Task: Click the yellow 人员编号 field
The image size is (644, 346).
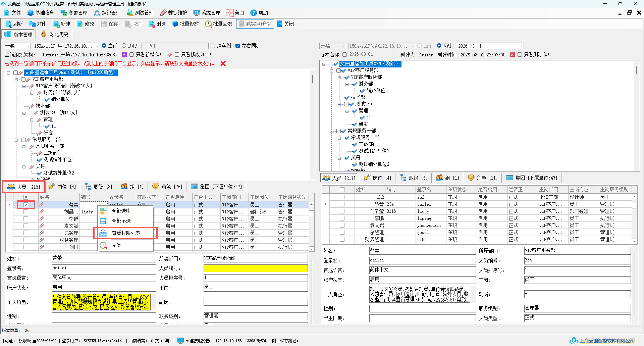Action: 256,268
